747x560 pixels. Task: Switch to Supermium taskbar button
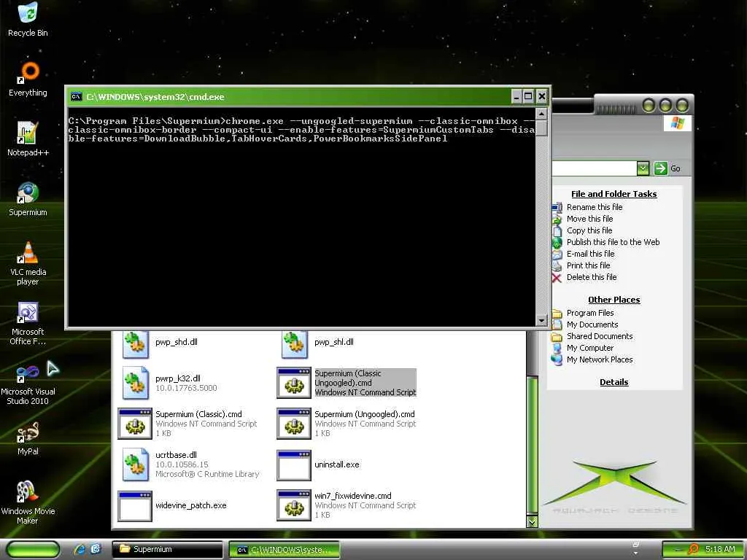[168, 549]
